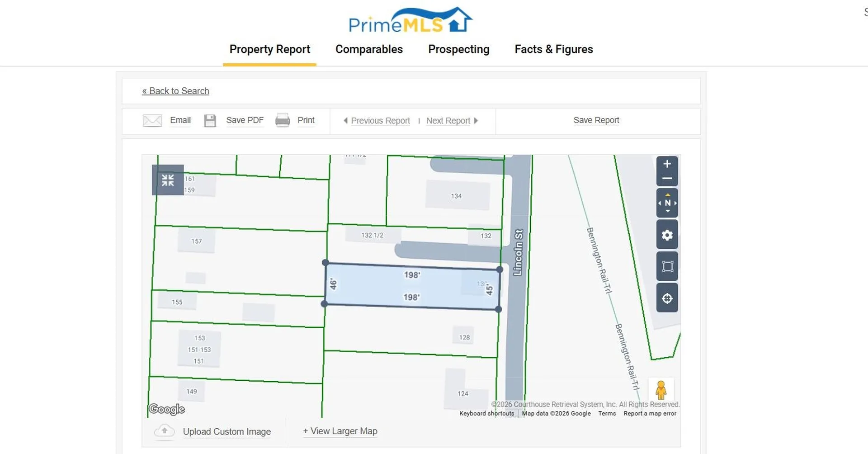Click the floppy disk Save PDF icon

point(210,120)
